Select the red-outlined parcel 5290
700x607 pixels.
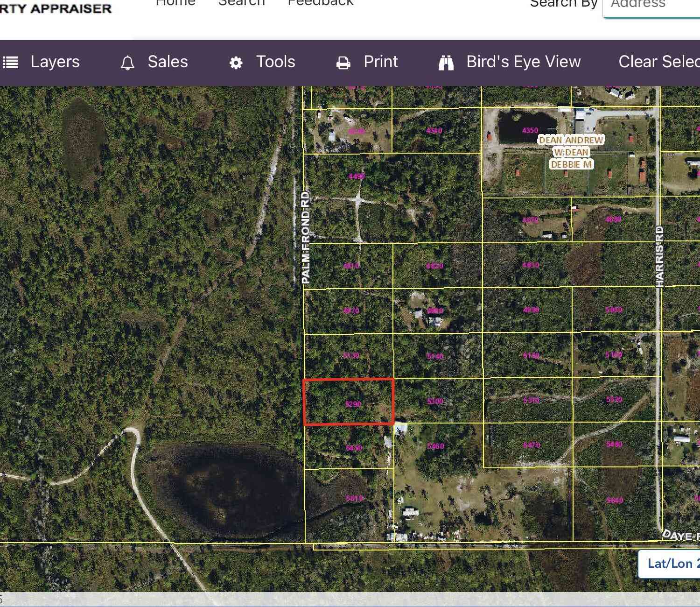click(349, 402)
